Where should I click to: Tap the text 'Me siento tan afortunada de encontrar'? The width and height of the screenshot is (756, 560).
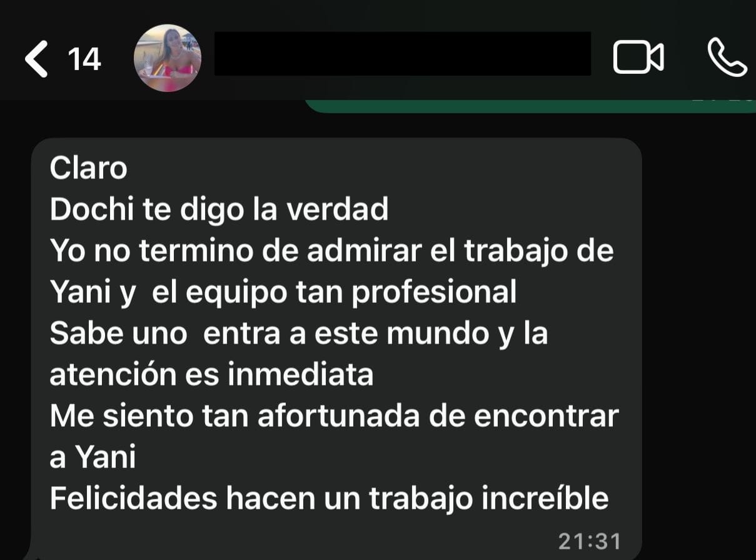point(334,416)
